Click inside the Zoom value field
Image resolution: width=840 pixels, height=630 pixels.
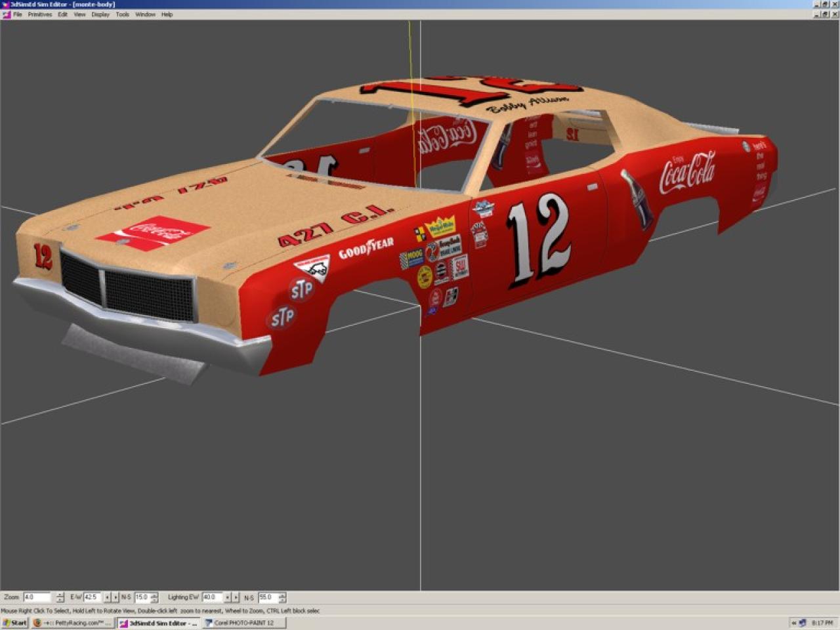pyautogui.click(x=36, y=597)
